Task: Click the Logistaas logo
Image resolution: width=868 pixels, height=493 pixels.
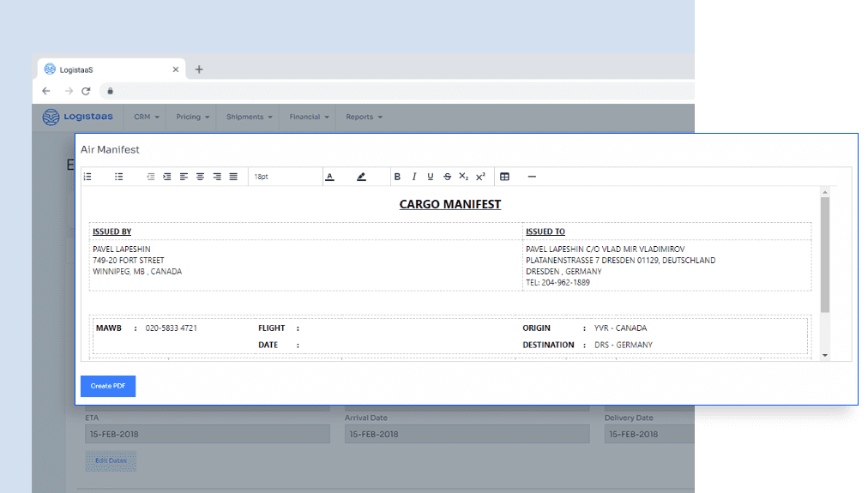Action: [78, 117]
